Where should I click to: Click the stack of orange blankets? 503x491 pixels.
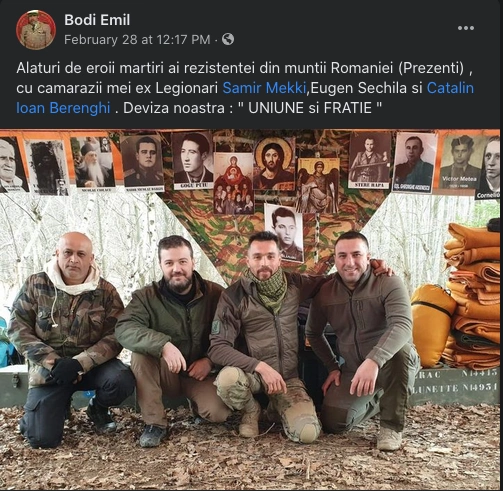pos(473,295)
